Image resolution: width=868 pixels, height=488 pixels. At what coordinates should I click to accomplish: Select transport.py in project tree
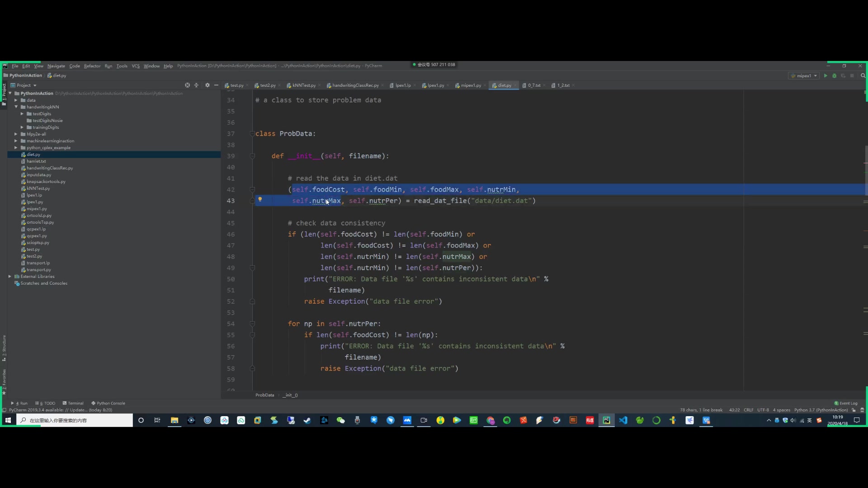38,270
